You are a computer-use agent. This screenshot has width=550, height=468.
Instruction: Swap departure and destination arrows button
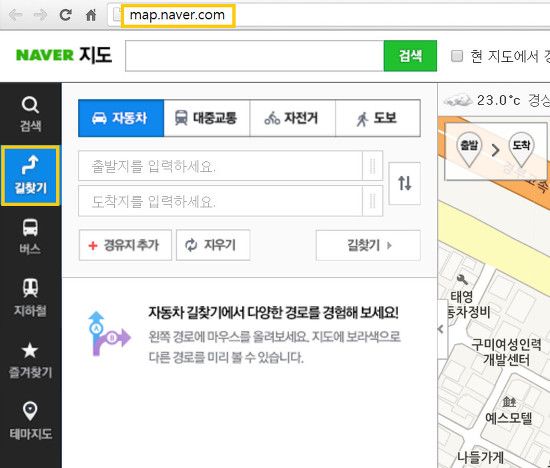(404, 183)
